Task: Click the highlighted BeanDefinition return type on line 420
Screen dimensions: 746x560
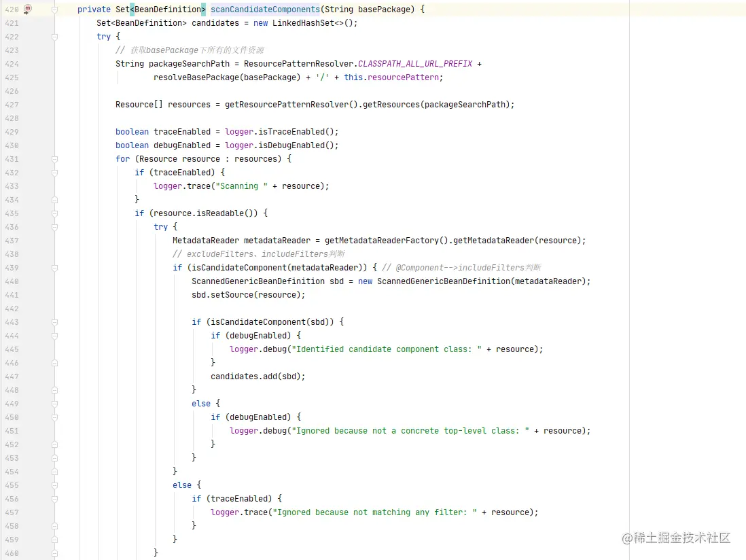Action: pos(168,10)
